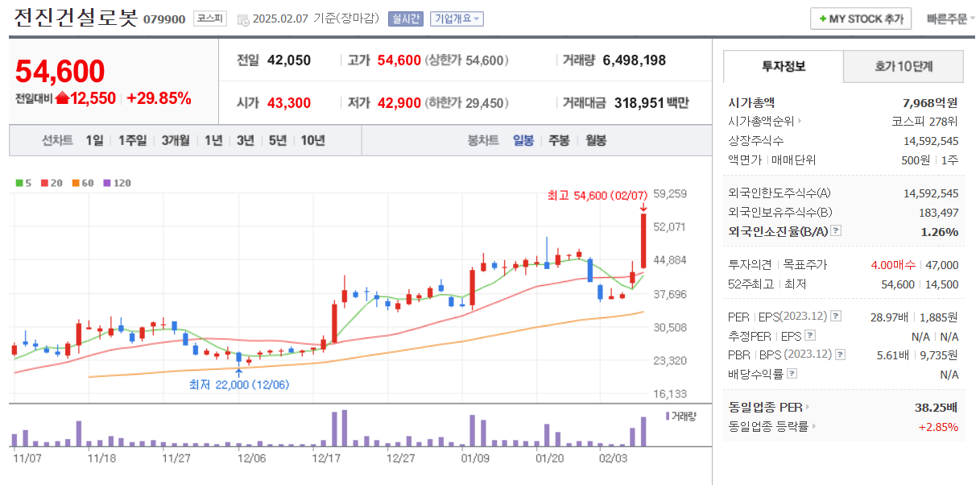The image size is (980, 485).
Task: Click the 12/17 date on chart axis
Action: (x=327, y=458)
